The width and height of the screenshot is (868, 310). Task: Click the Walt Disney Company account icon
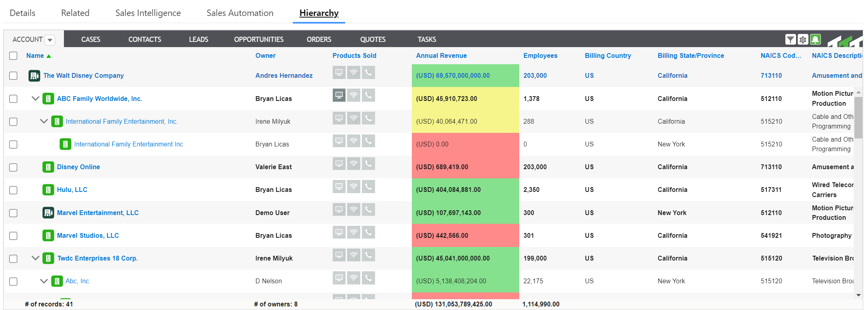pyautogui.click(x=34, y=75)
